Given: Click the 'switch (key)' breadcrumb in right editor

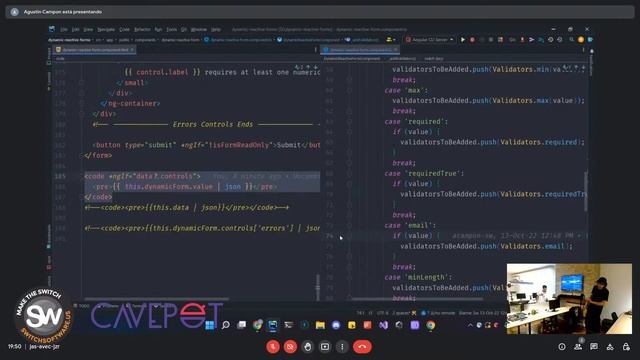Looking at the screenshot, I should click(x=433, y=59).
